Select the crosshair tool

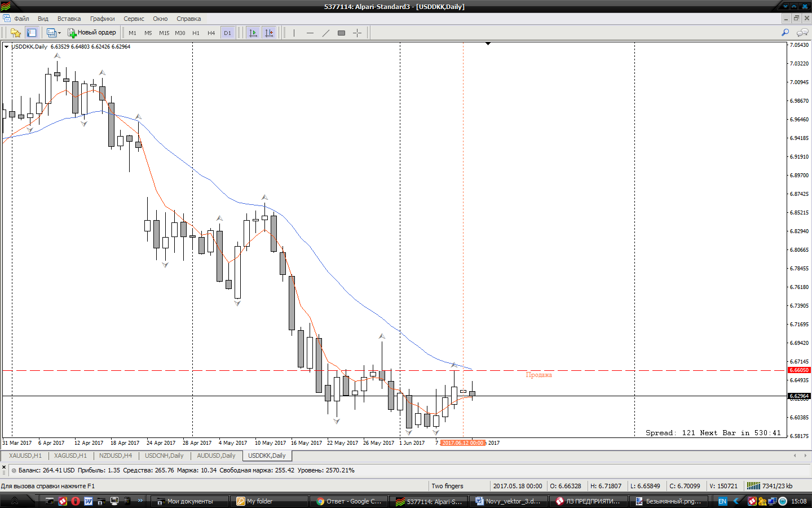point(357,33)
